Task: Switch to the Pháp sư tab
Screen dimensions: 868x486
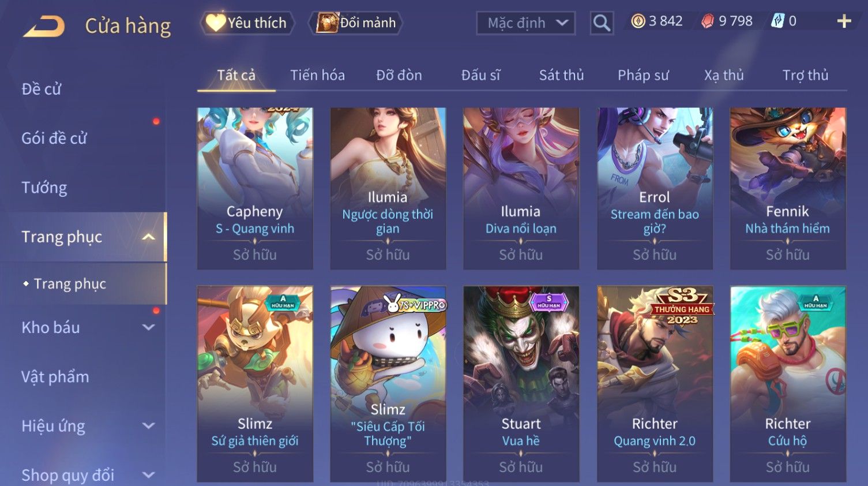Action: (643, 75)
